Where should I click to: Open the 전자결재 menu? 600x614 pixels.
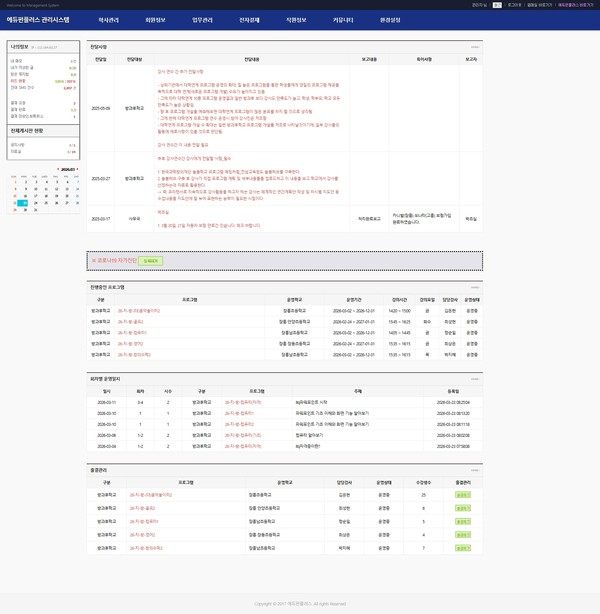249,20
